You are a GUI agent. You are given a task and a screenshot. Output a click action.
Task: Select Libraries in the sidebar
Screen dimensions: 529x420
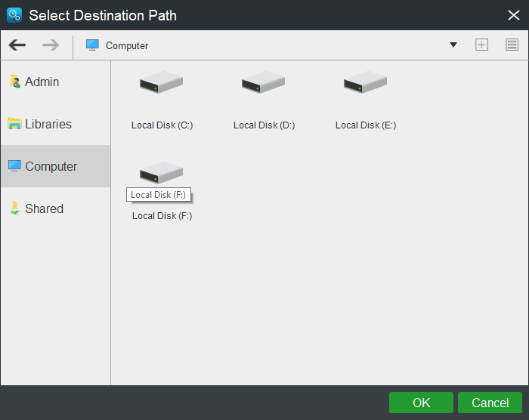coord(56,124)
